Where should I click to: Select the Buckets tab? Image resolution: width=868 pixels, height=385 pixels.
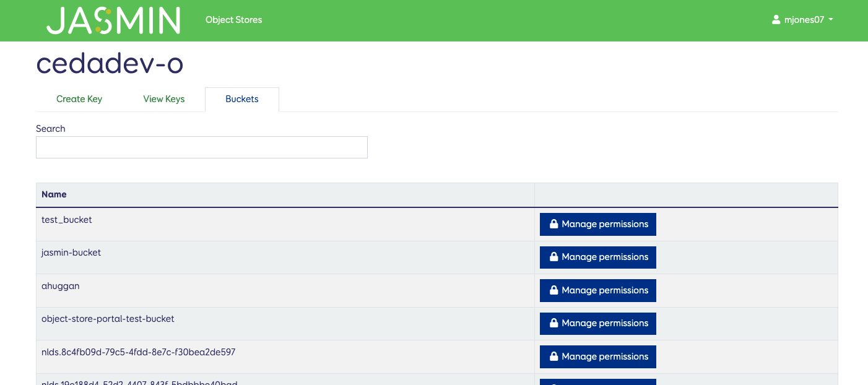click(x=242, y=99)
